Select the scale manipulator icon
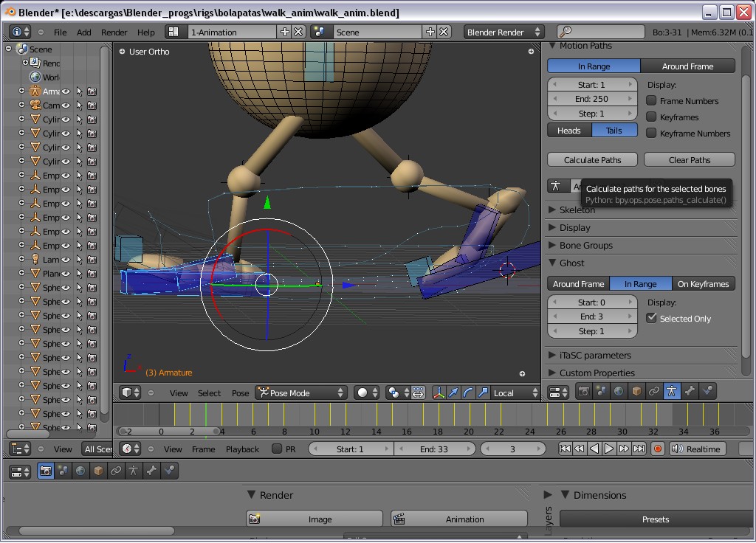 tap(483, 392)
